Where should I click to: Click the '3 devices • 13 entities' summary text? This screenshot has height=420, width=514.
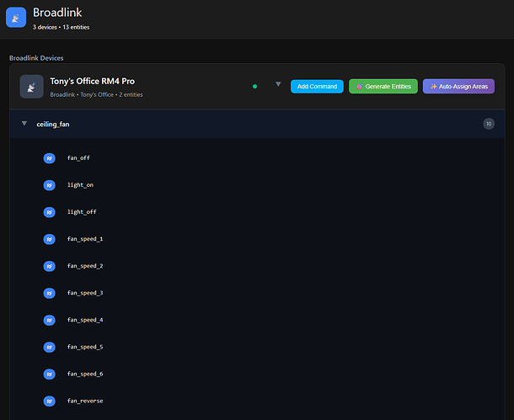(x=61, y=27)
